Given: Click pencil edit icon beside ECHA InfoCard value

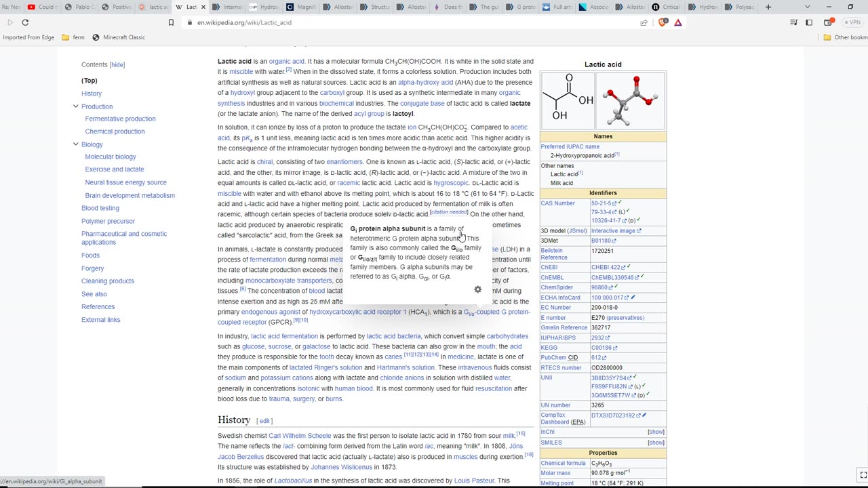Looking at the screenshot, I should point(633,298).
